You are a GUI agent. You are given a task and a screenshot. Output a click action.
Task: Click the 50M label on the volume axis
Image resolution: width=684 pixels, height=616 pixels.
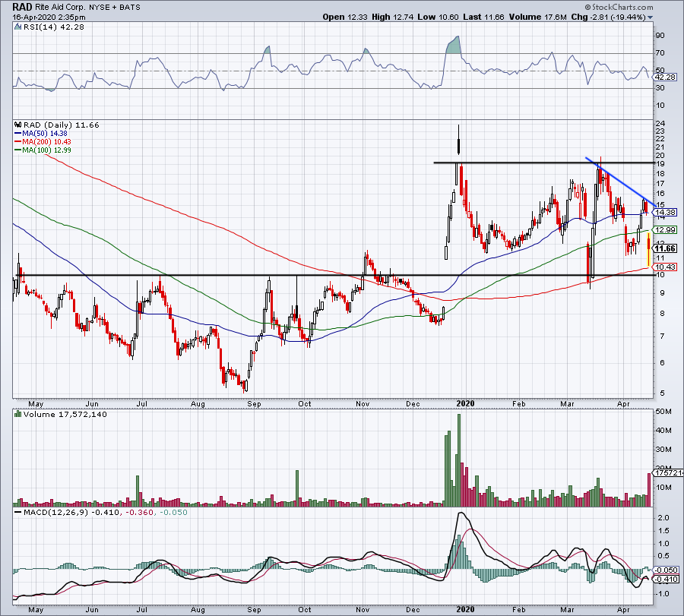[x=663, y=412]
